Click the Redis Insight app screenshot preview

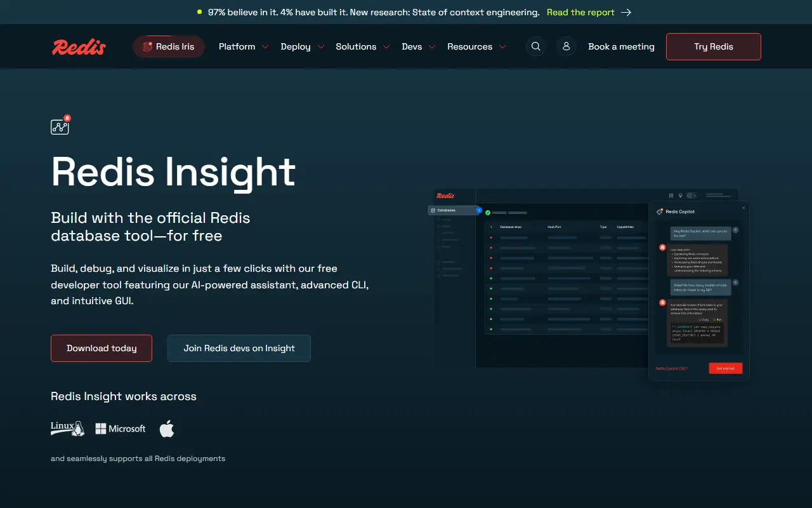click(589, 284)
